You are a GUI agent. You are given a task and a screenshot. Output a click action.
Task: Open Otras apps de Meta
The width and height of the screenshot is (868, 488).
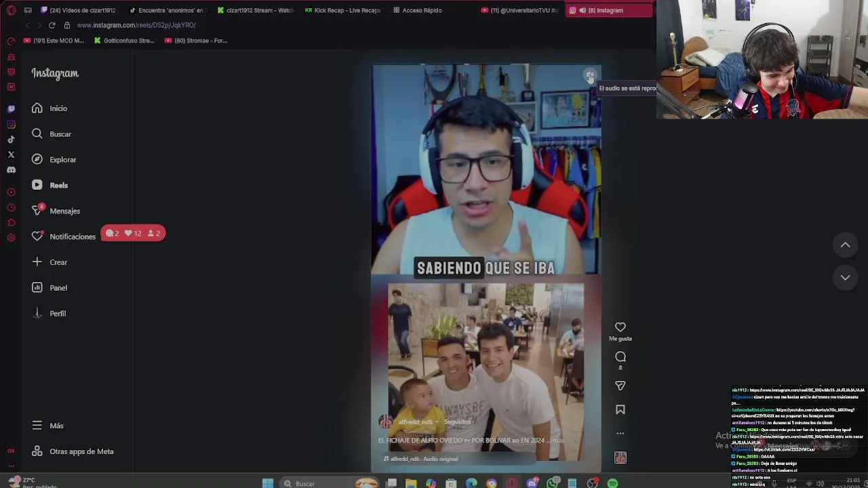[73, 451]
